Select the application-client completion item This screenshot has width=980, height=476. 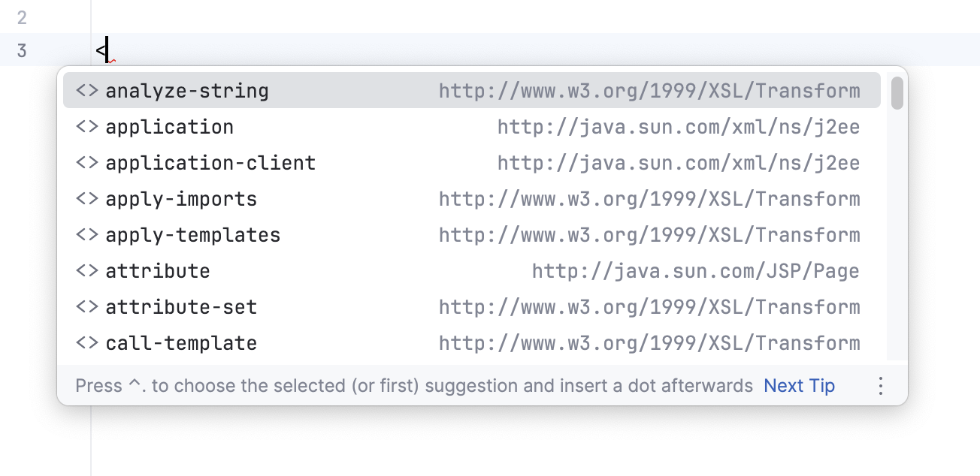point(212,162)
